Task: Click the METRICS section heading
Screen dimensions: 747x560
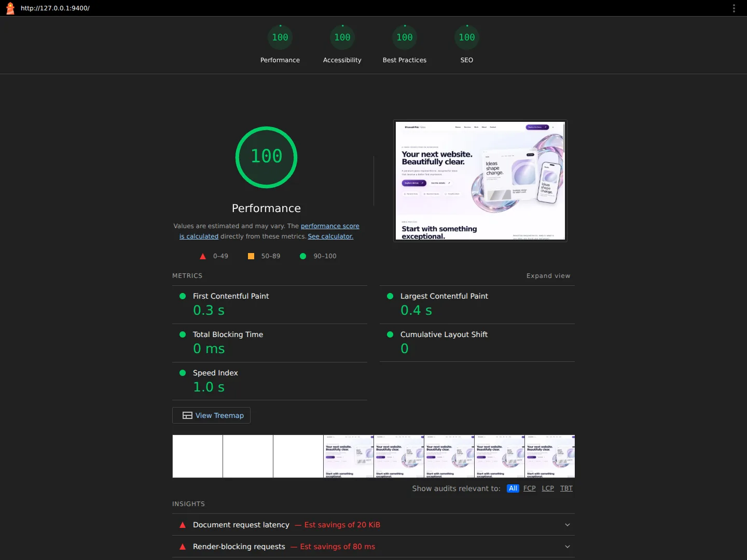Action: click(187, 276)
